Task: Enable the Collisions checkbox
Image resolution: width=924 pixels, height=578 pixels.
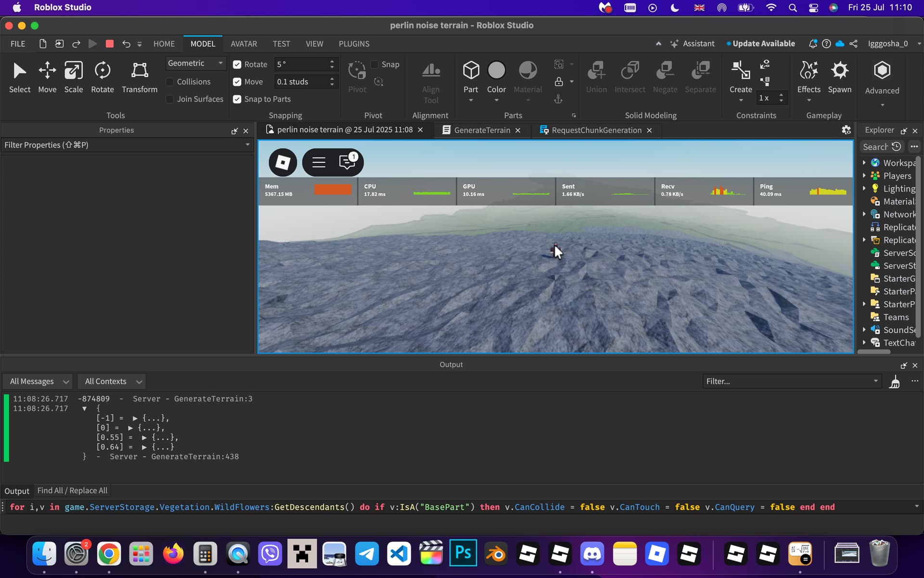Action: (170, 82)
